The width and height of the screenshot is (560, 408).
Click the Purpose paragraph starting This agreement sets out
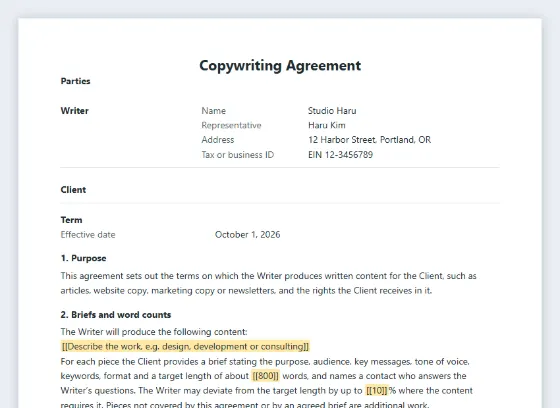click(269, 283)
